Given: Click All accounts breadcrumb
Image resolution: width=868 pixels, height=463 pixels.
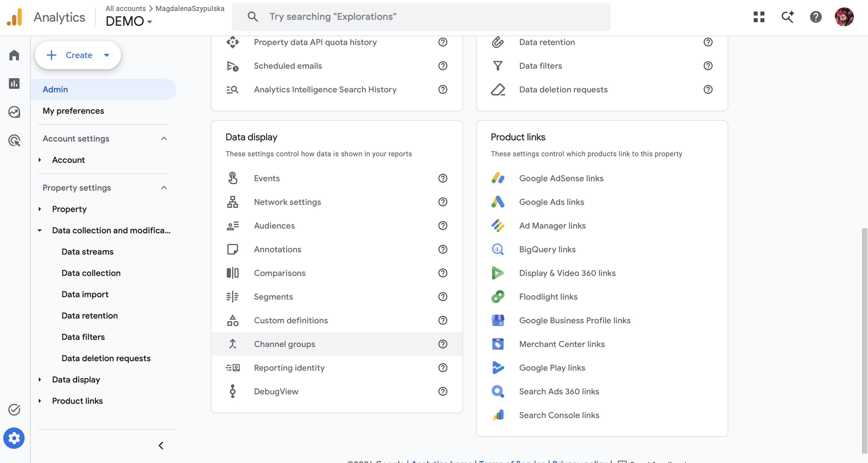Looking at the screenshot, I should [x=126, y=8].
